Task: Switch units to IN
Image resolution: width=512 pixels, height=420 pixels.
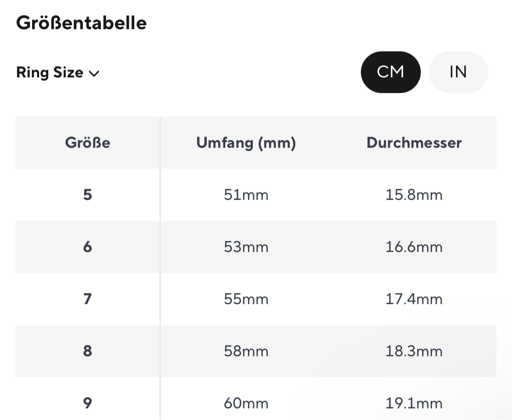Action: point(458,72)
